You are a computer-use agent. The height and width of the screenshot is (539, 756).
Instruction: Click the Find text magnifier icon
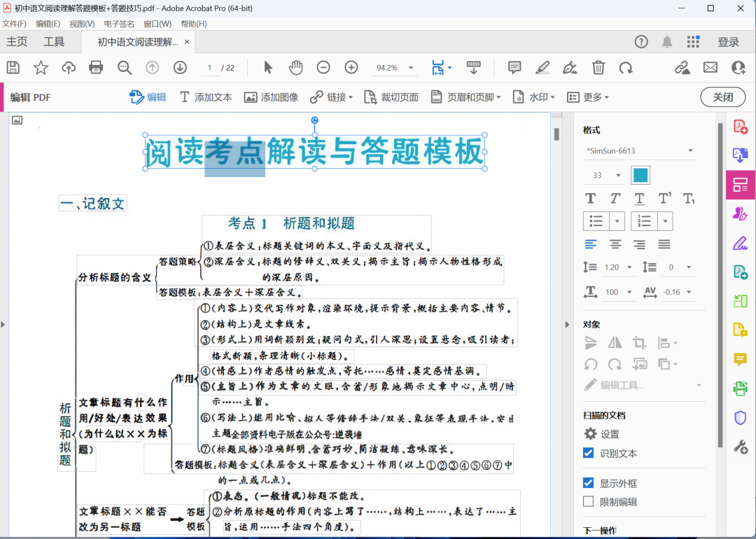click(125, 67)
